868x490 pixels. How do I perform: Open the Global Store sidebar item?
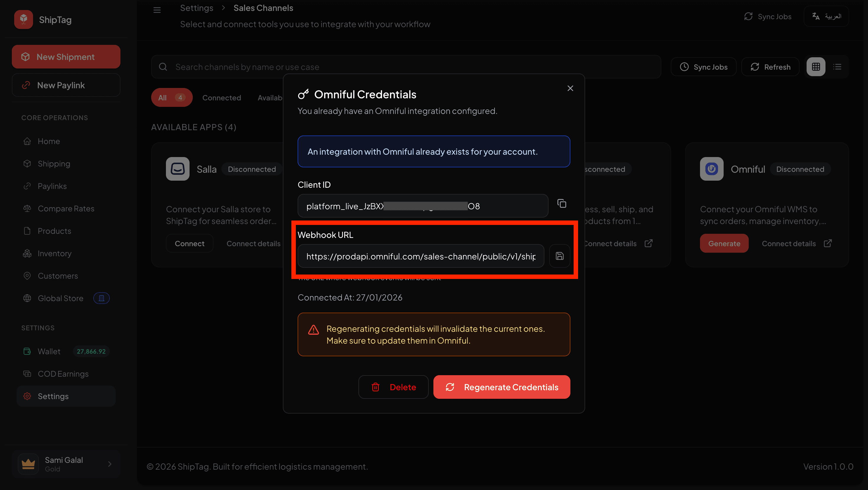(x=60, y=298)
